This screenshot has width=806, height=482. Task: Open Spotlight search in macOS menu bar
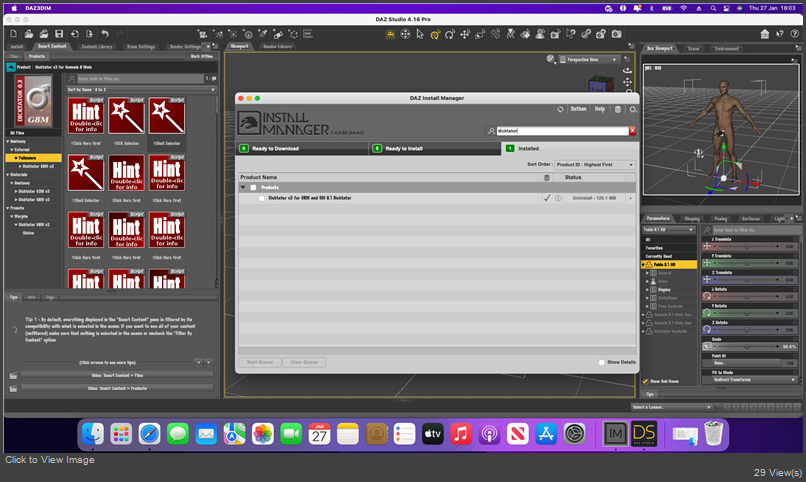713,8
